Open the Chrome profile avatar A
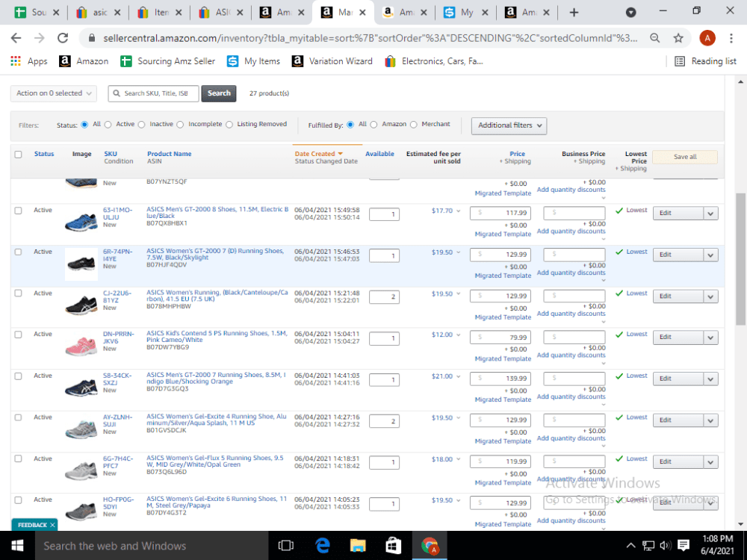The height and width of the screenshot is (560, 747). pyautogui.click(x=707, y=38)
